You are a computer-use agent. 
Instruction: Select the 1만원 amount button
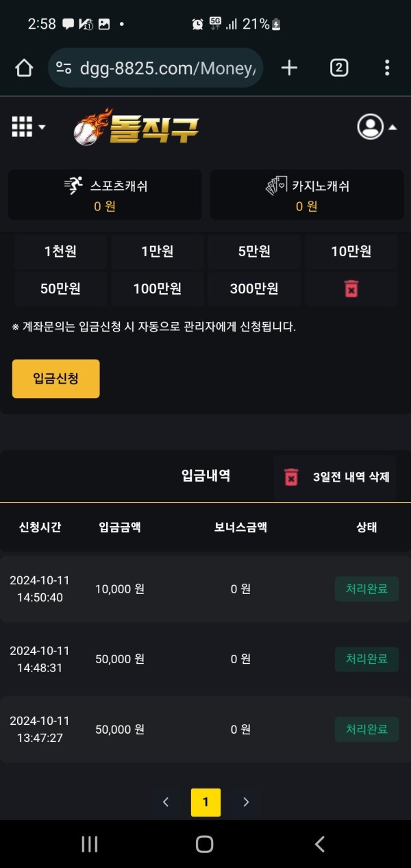click(x=157, y=251)
